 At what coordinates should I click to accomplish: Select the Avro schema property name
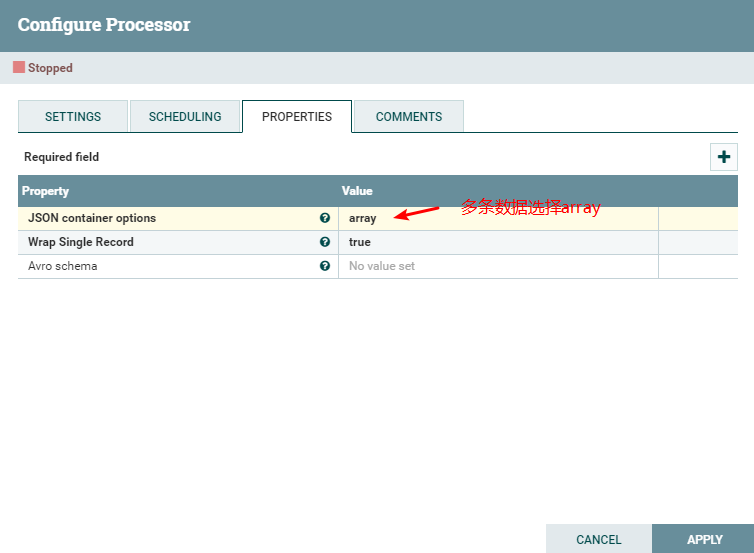click(63, 266)
